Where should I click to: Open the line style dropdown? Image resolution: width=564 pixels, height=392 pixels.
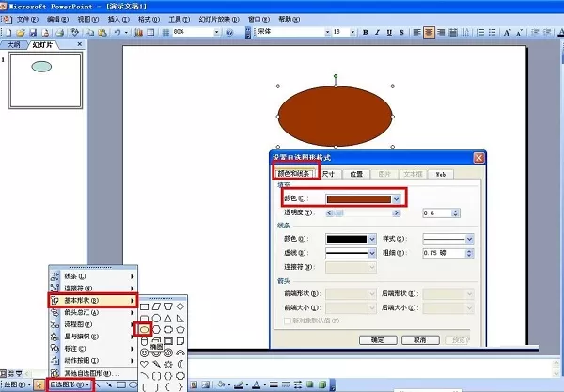(469, 239)
